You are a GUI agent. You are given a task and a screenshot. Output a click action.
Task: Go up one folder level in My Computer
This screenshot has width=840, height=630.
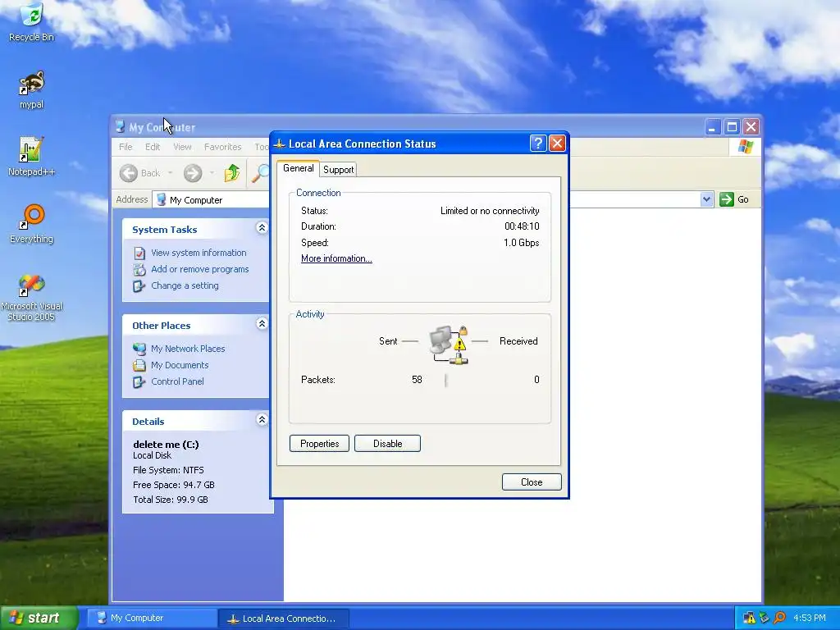pyautogui.click(x=232, y=173)
